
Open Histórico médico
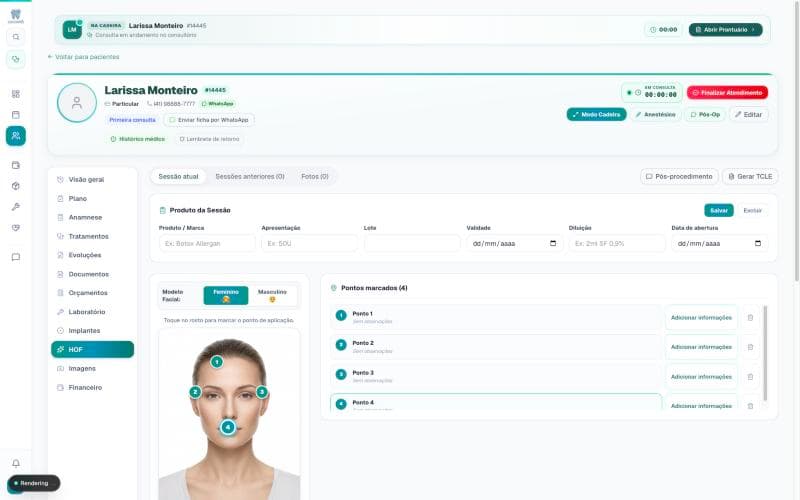pos(138,139)
